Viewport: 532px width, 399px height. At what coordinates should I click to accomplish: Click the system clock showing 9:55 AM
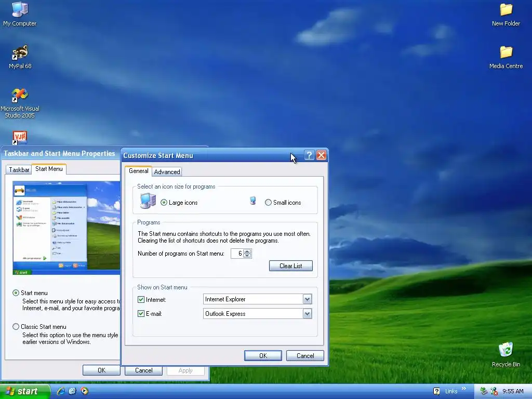pos(513,391)
